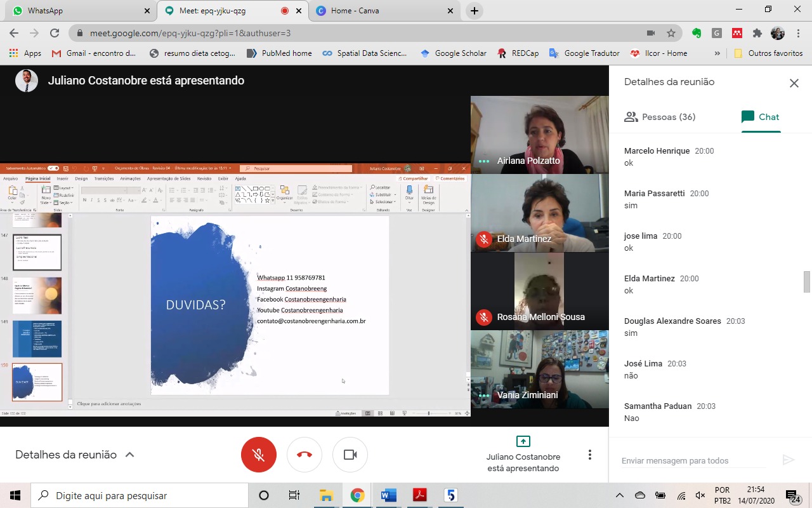Open the Exibir ribbon tab in PowerPoint
This screenshot has height=508, width=812.
click(x=223, y=178)
